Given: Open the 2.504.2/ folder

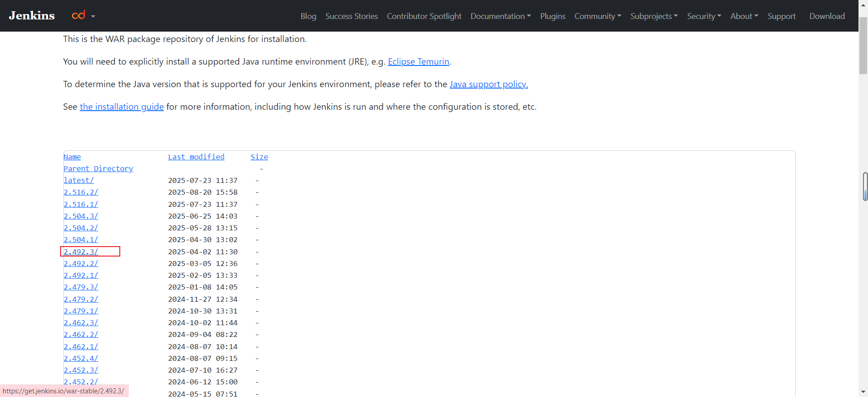Looking at the screenshot, I should 81,228.
